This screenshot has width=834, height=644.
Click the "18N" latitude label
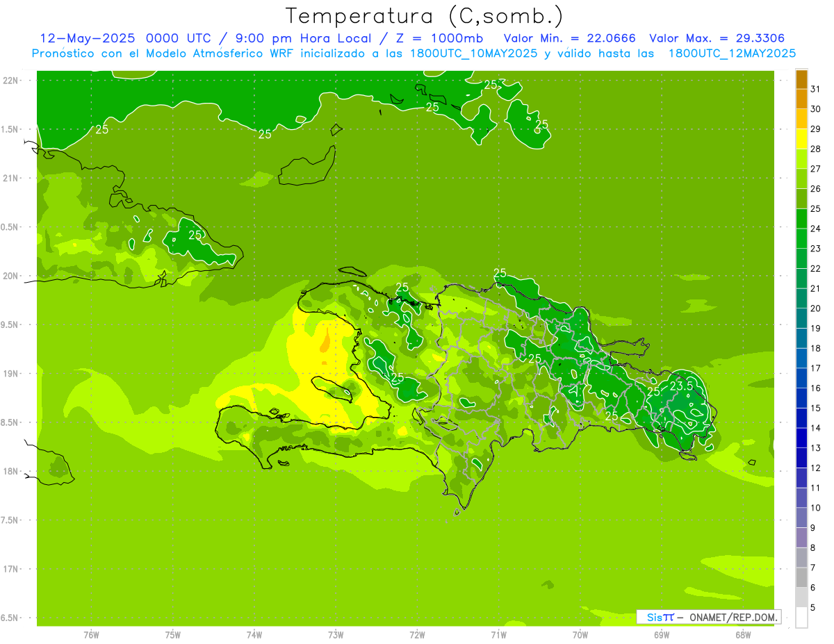pyautogui.click(x=10, y=471)
